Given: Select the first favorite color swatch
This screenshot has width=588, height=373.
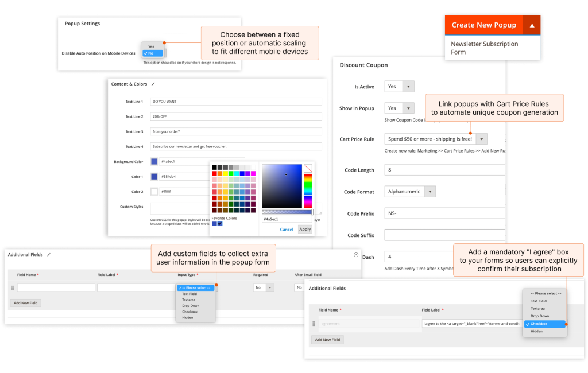Looking at the screenshot, I should [x=215, y=224].
